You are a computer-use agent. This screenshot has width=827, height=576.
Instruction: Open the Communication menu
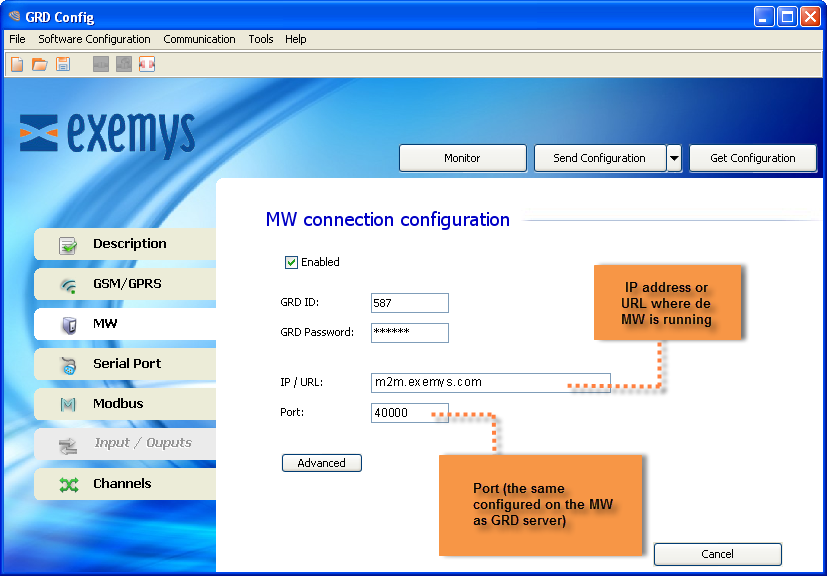tap(199, 39)
